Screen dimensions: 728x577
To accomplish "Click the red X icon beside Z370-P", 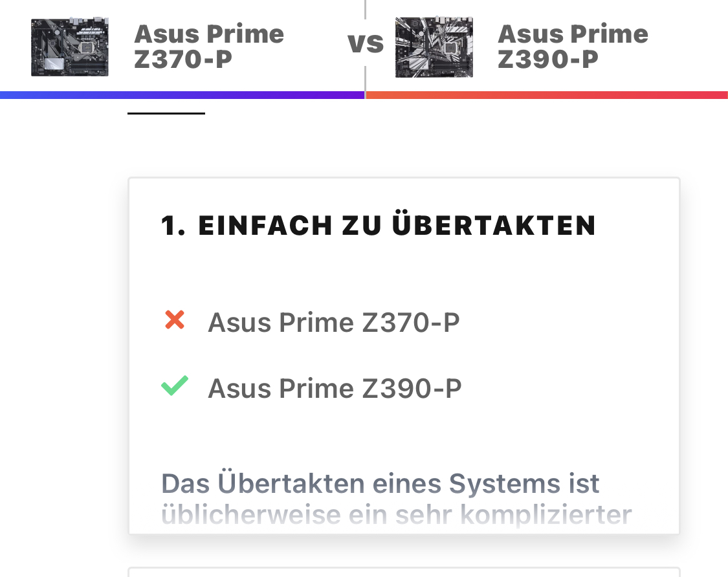I will point(175,320).
